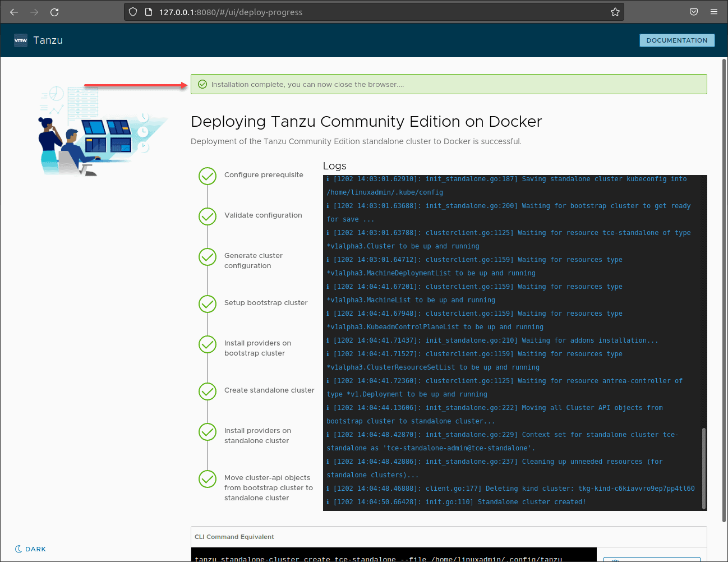This screenshot has width=728, height=562.
Task: Click the 'Installation complete' banner text
Action: (307, 85)
